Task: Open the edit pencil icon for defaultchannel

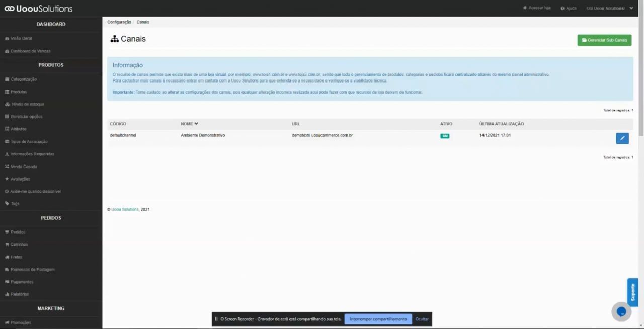Action: click(x=622, y=138)
